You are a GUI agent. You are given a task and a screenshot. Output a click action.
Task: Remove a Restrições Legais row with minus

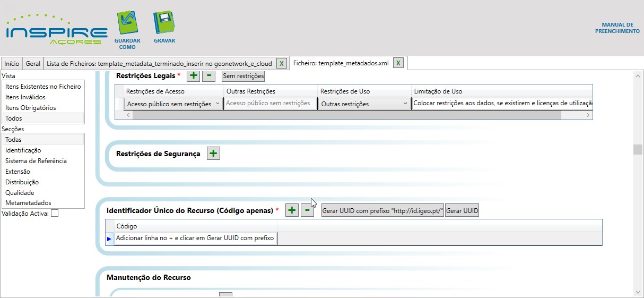pyautogui.click(x=208, y=76)
